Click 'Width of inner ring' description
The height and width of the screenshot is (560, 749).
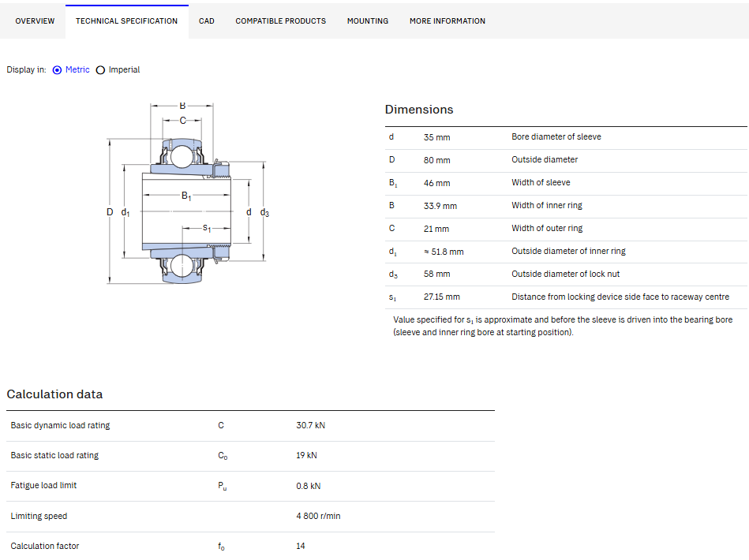(547, 206)
